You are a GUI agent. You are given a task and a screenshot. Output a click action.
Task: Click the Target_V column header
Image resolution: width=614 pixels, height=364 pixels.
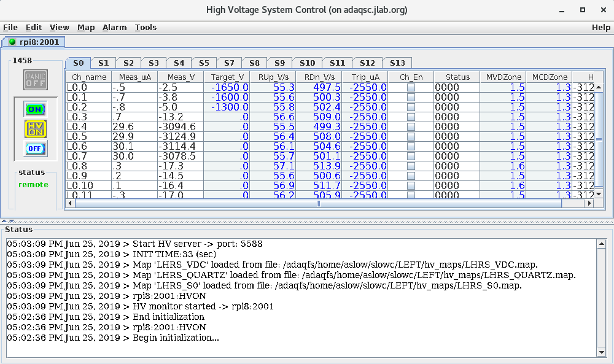click(227, 77)
